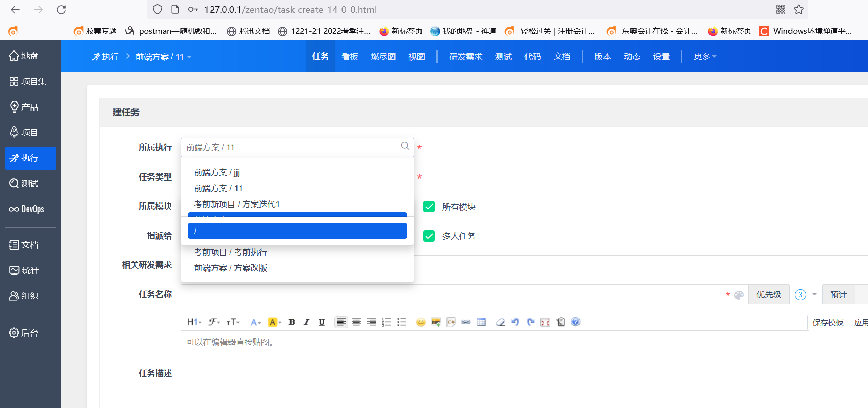This screenshot has height=408, width=868.
Task: Expand the 更多 menu in top navigation
Action: (704, 56)
